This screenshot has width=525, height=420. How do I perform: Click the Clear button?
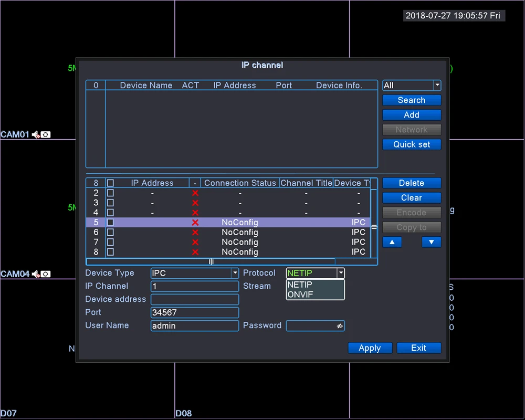[412, 197]
